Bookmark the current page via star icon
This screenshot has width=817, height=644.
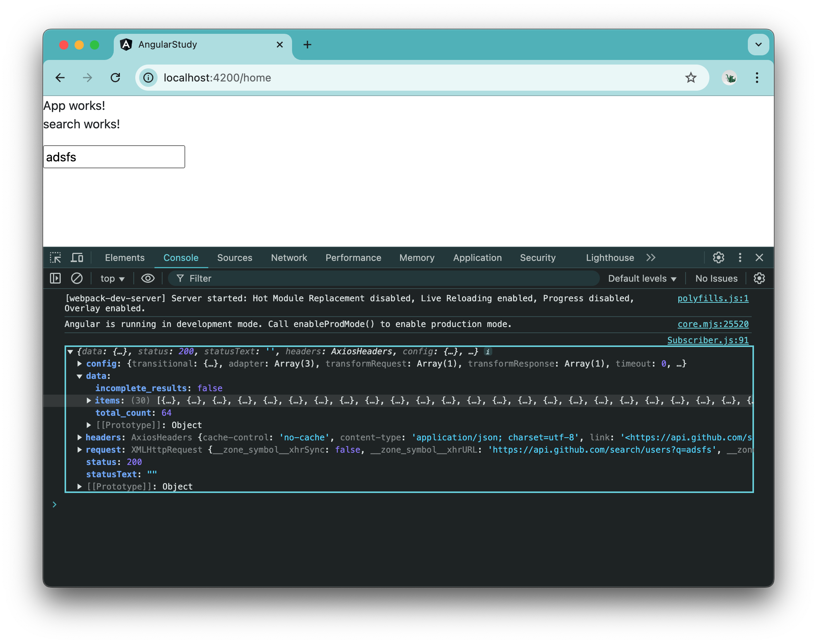click(x=691, y=78)
